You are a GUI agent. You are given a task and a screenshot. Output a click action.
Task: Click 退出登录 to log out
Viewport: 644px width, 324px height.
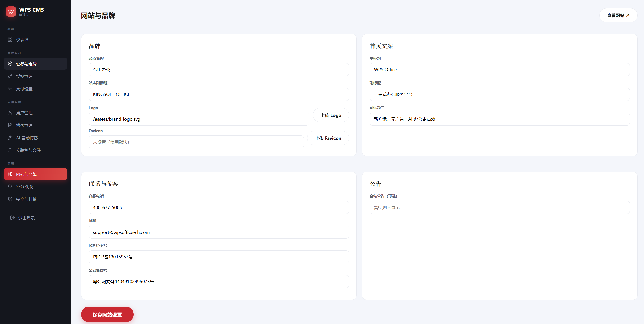35,218
